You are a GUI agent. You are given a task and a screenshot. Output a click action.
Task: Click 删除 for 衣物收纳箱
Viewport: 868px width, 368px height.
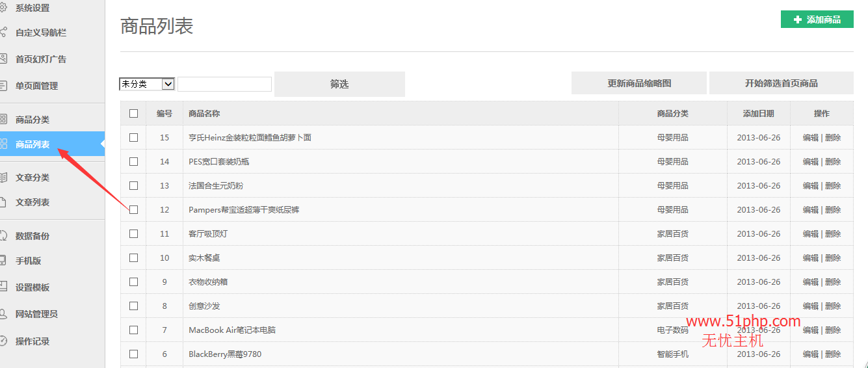(833, 282)
